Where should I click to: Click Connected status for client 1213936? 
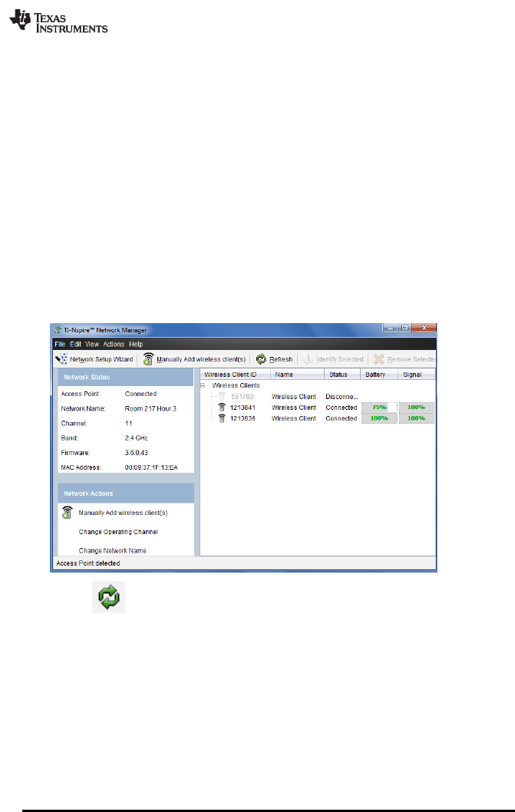[341, 418]
